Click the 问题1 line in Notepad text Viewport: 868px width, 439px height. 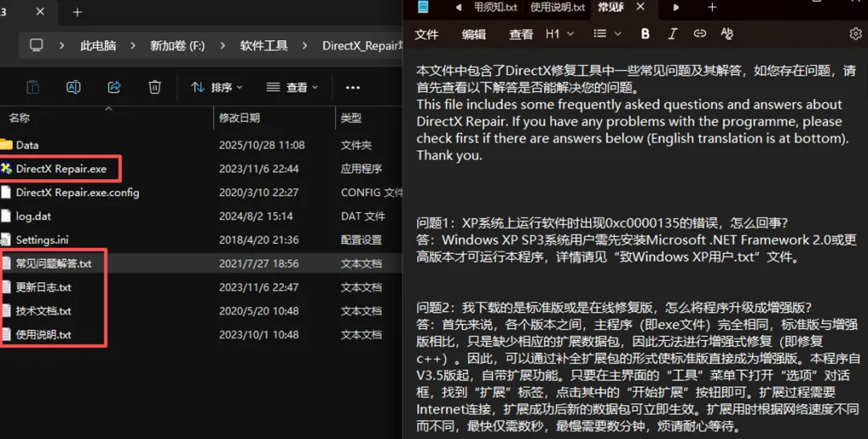click(x=602, y=223)
